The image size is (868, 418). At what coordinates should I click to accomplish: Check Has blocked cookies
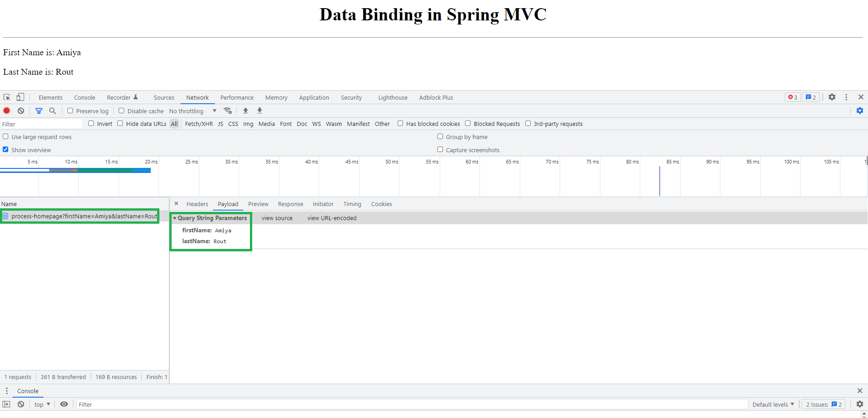(400, 123)
